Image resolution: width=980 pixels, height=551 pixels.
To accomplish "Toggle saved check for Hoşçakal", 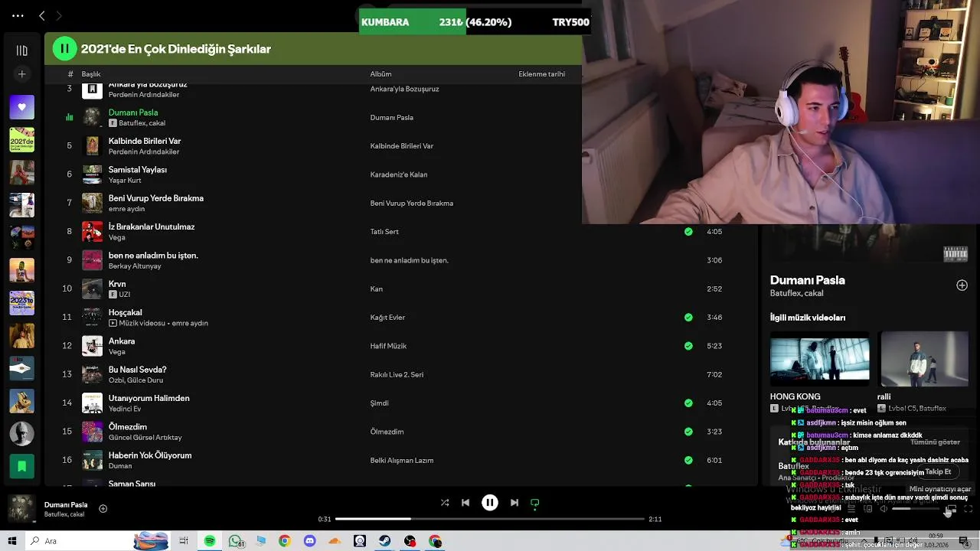I will pyautogui.click(x=688, y=318).
